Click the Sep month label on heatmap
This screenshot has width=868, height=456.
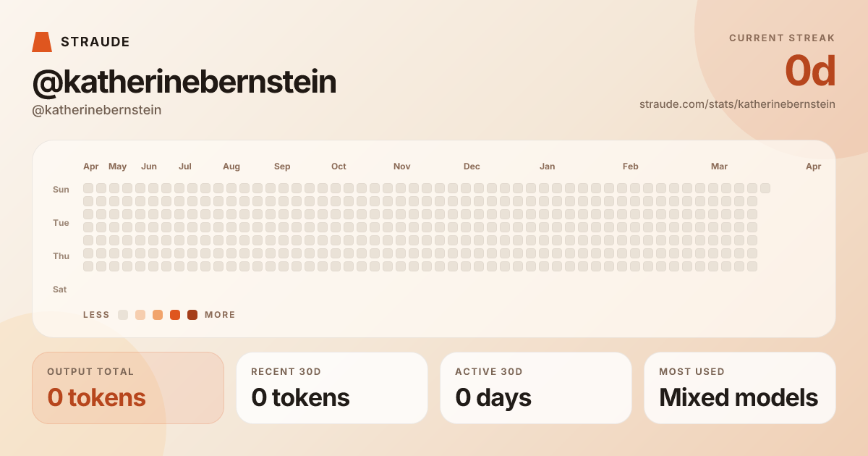(282, 166)
